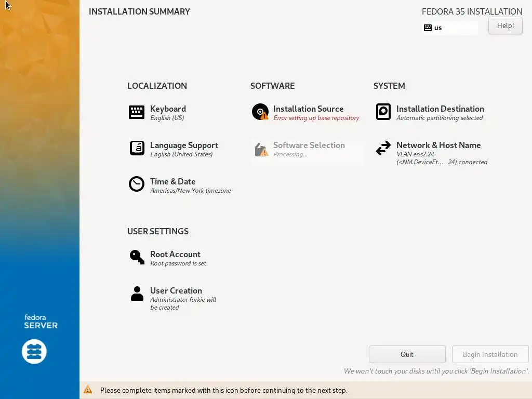Open the Keyboard layout icon
Image resolution: width=532 pixels, height=399 pixels.
[137, 112]
